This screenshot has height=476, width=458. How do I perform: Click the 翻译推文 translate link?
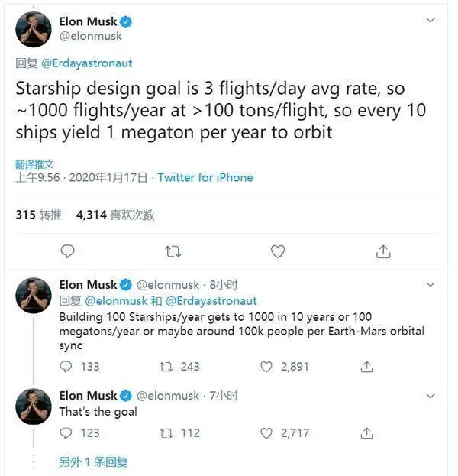pos(34,164)
